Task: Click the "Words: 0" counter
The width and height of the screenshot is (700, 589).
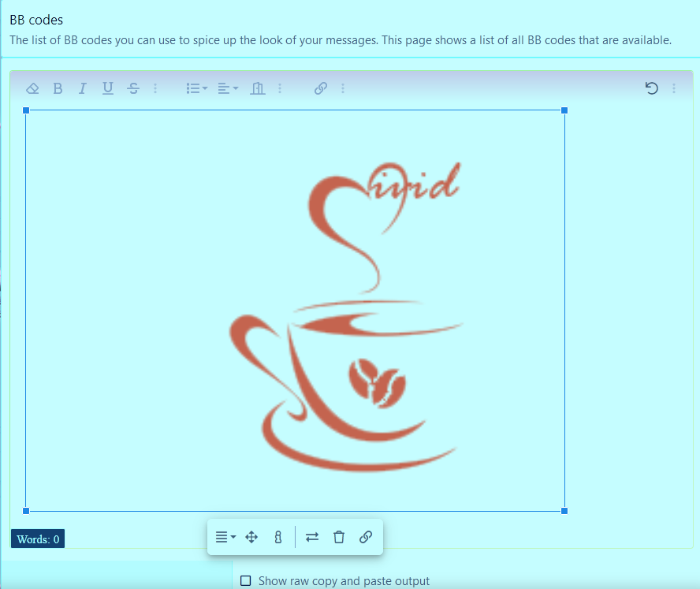Action: [x=38, y=539]
